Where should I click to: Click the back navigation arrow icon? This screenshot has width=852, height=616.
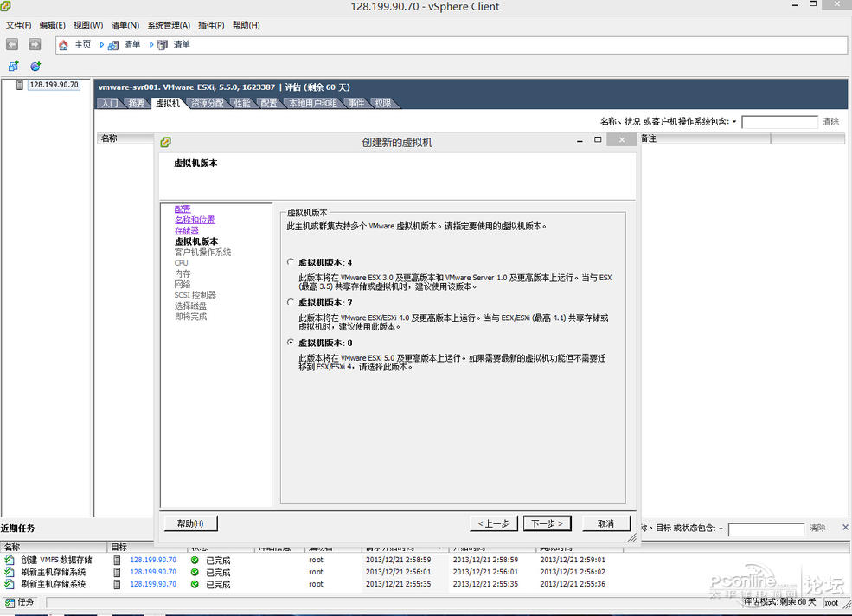point(12,45)
